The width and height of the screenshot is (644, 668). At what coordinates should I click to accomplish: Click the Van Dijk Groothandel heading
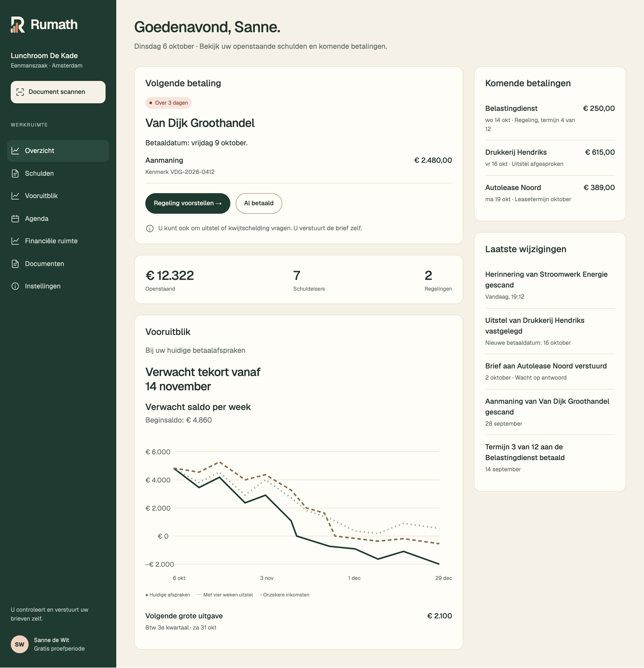(200, 123)
